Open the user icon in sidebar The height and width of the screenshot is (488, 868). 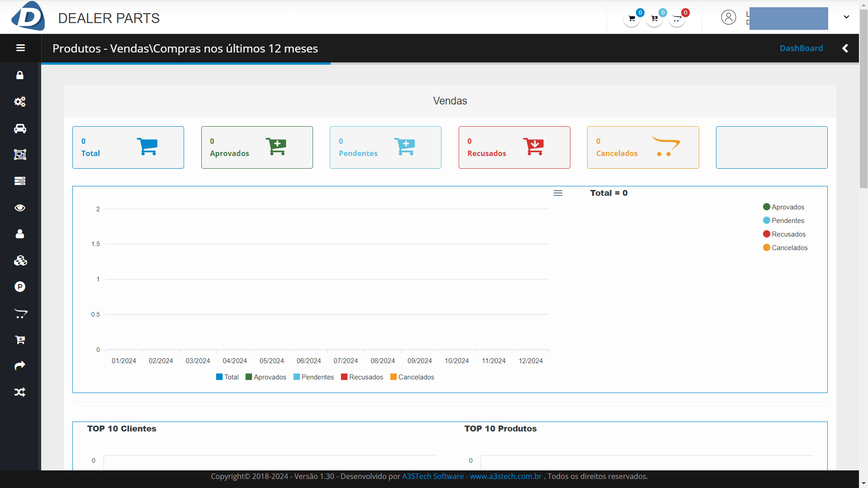(x=20, y=234)
